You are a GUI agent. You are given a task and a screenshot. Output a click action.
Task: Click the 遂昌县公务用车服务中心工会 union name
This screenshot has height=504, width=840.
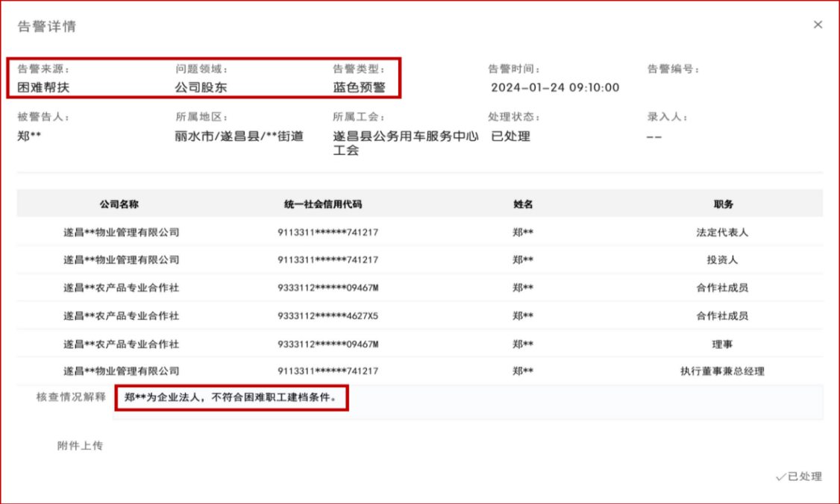pos(405,143)
